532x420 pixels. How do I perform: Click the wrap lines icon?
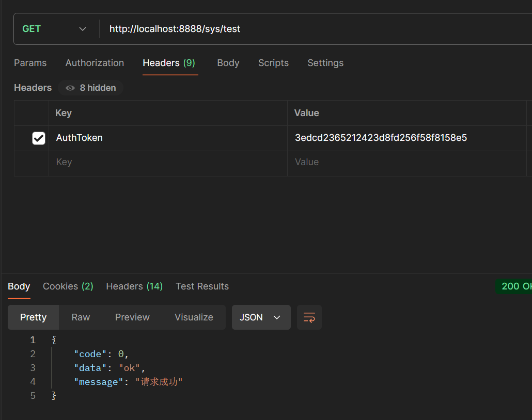(x=309, y=317)
